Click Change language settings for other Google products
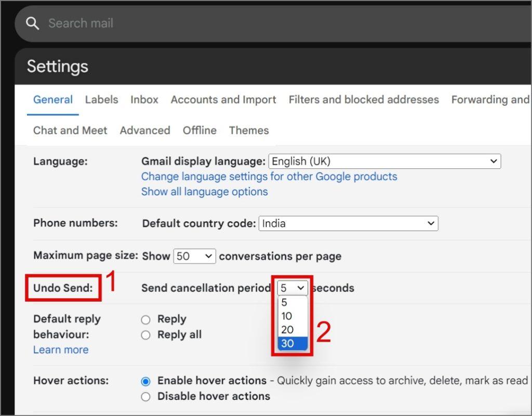Screen dimensions: 532x416 pos(269,177)
